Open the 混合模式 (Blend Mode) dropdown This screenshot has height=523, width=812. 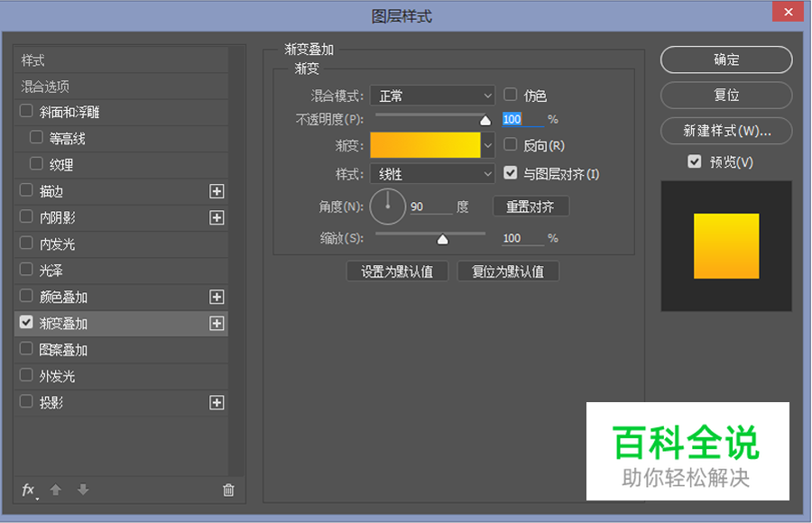coord(432,94)
